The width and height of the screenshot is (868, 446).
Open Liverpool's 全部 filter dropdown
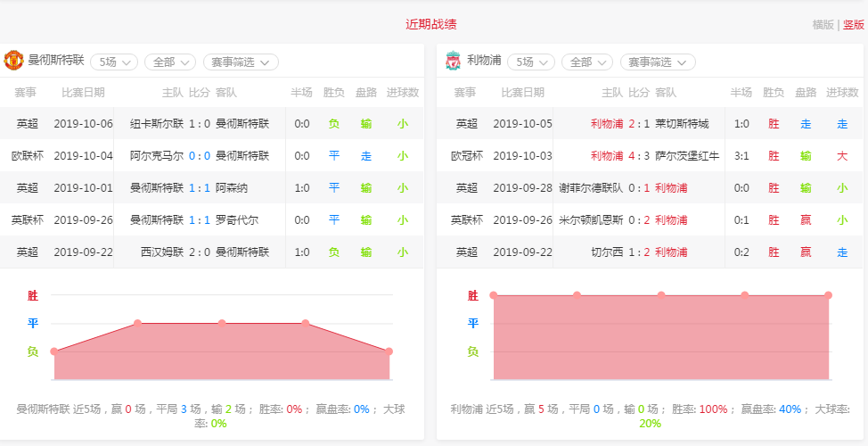tap(587, 62)
